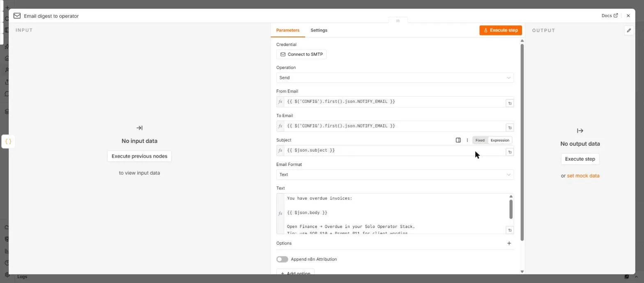Open the Docs external link
The width and height of the screenshot is (644, 283).
(609, 16)
